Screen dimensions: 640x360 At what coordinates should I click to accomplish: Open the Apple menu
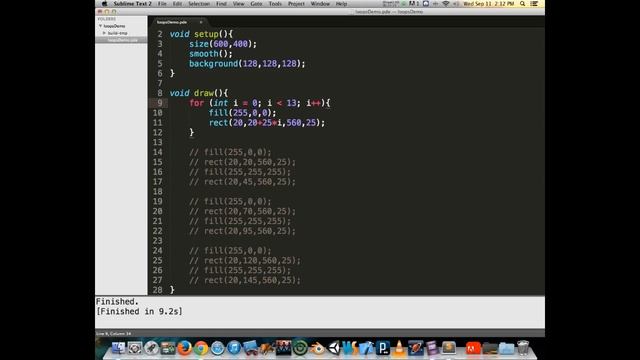click(x=104, y=4)
